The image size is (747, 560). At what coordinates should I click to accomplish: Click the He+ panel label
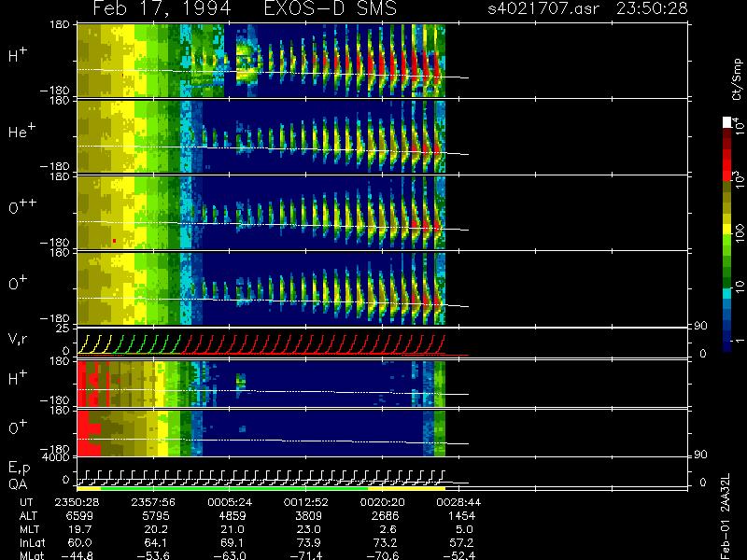click(21, 131)
